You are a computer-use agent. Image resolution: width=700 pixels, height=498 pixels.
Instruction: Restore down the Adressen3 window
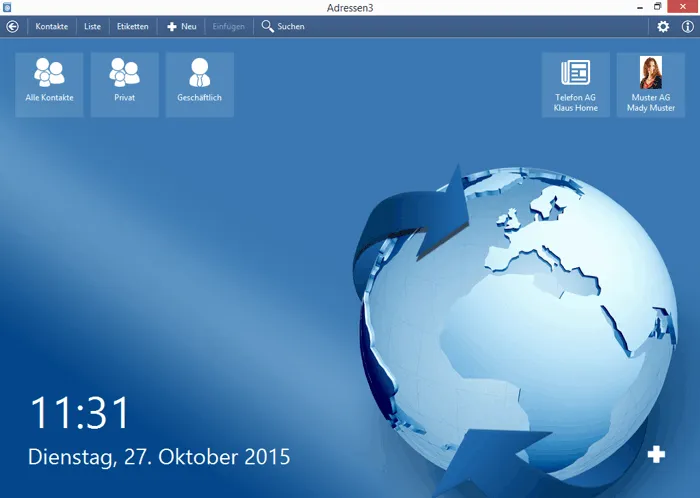point(657,7)
